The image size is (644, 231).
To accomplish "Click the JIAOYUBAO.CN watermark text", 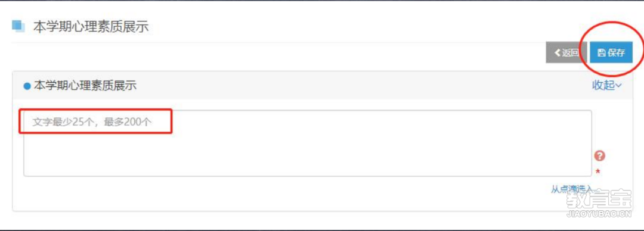I will [599, 214].
